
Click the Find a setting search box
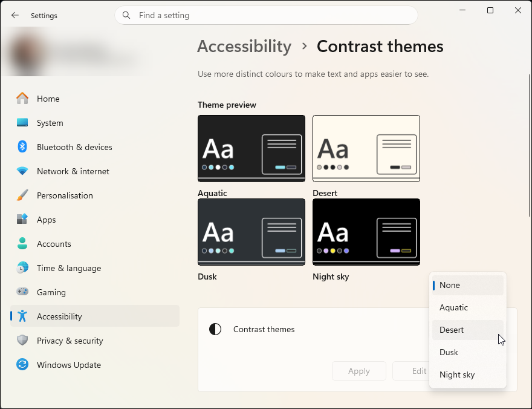[x=266, y=15]
